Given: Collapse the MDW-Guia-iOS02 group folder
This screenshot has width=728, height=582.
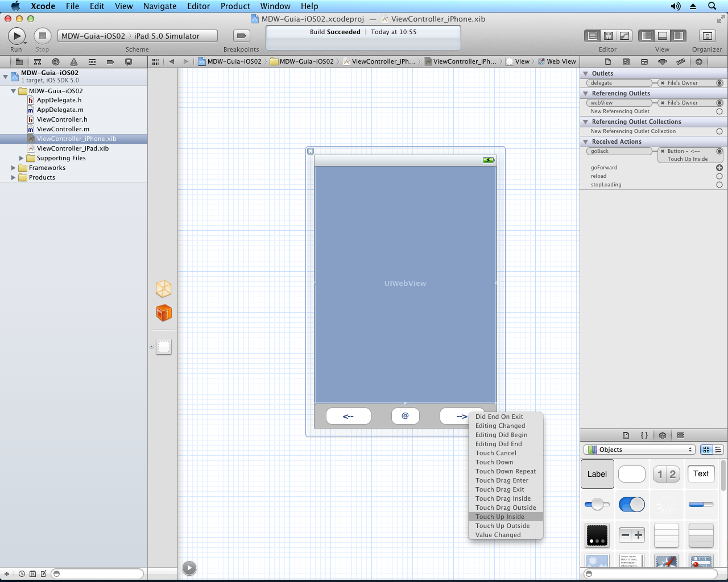Looking at the screenshot, I should coord(13,91).
